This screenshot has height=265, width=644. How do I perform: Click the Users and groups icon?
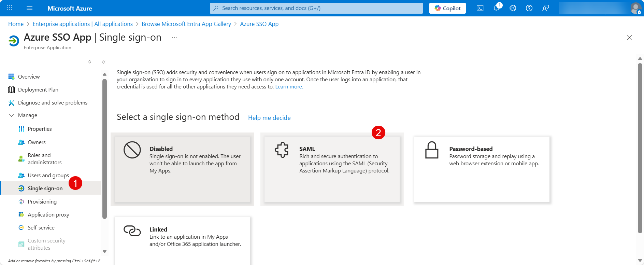(x=21, y=175)
